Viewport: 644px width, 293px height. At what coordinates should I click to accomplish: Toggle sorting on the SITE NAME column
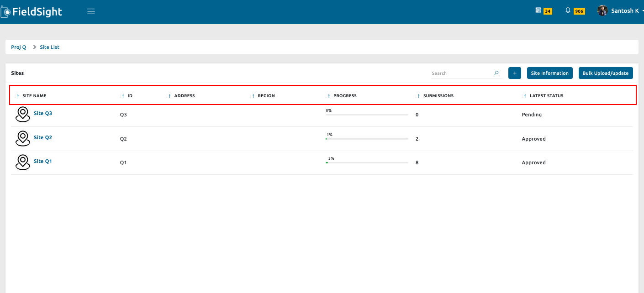coord(17,96)
